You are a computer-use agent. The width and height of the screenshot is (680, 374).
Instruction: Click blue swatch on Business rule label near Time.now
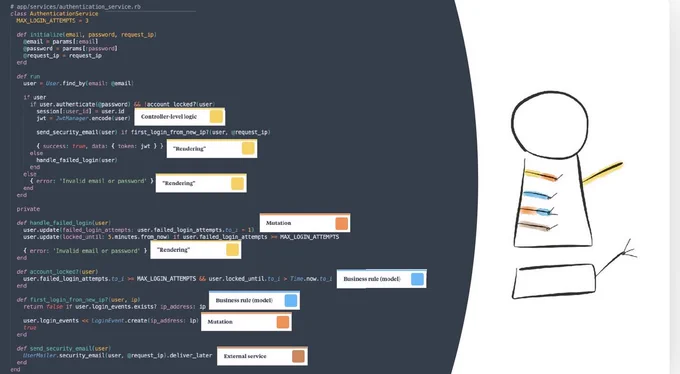click(418, 279)
